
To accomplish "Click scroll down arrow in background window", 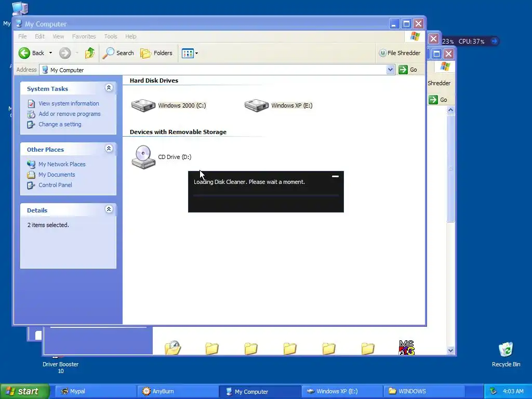I will pos(450,351).
